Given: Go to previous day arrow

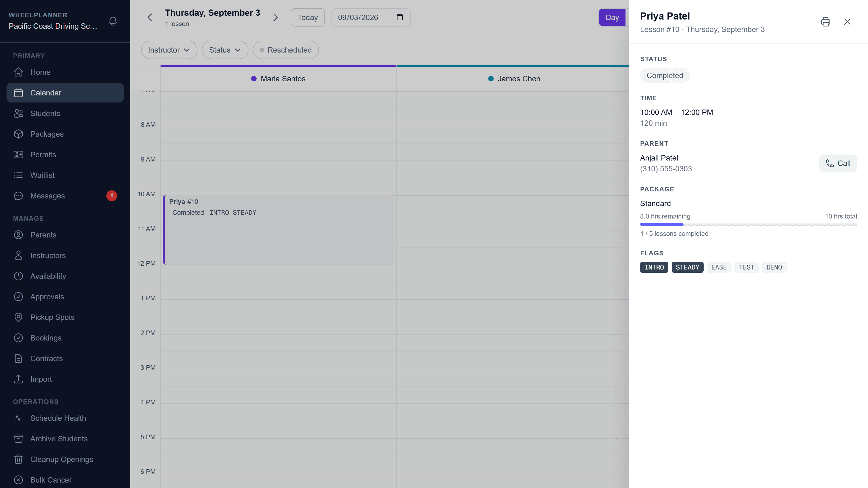Looking at the screenshot, I should tap(150, 17).
